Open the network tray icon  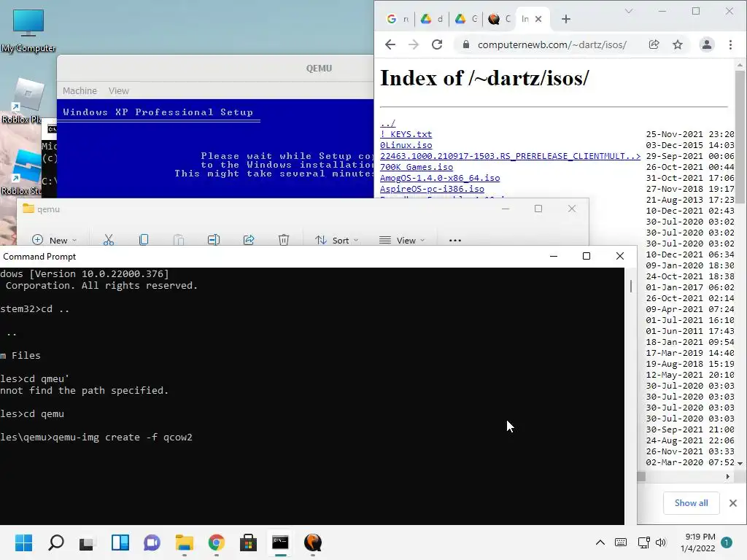point(643,542)
